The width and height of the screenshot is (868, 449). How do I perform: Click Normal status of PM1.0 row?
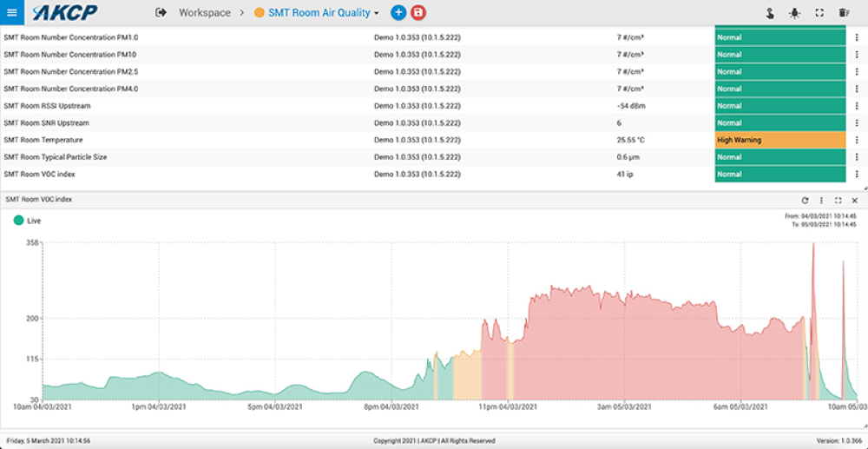coord(780,37)
